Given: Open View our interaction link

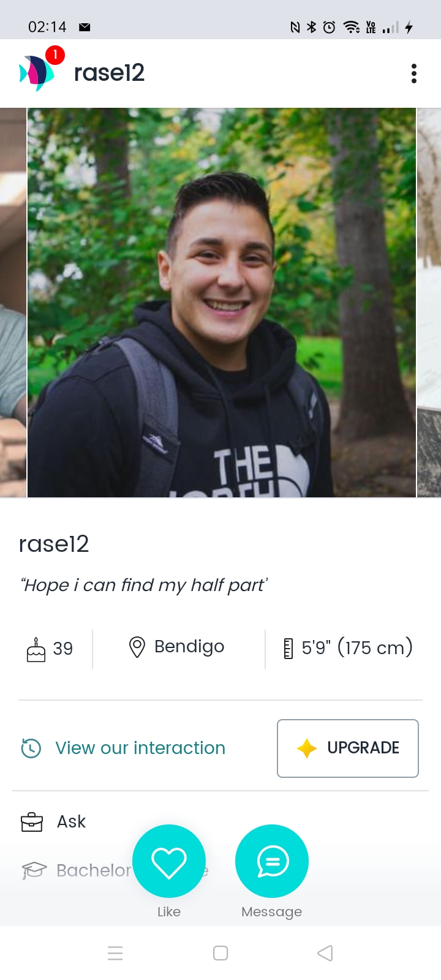Looking at the screenshot, I should pos(140,748).
